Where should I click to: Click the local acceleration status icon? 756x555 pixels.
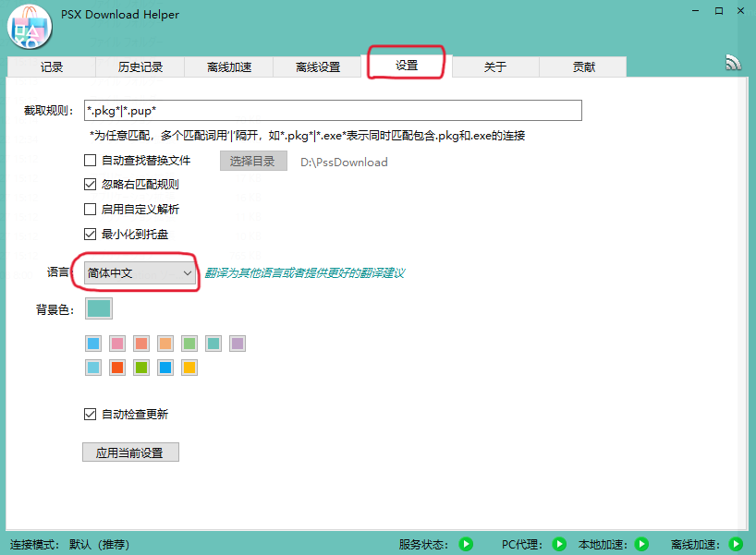point(641,544)
